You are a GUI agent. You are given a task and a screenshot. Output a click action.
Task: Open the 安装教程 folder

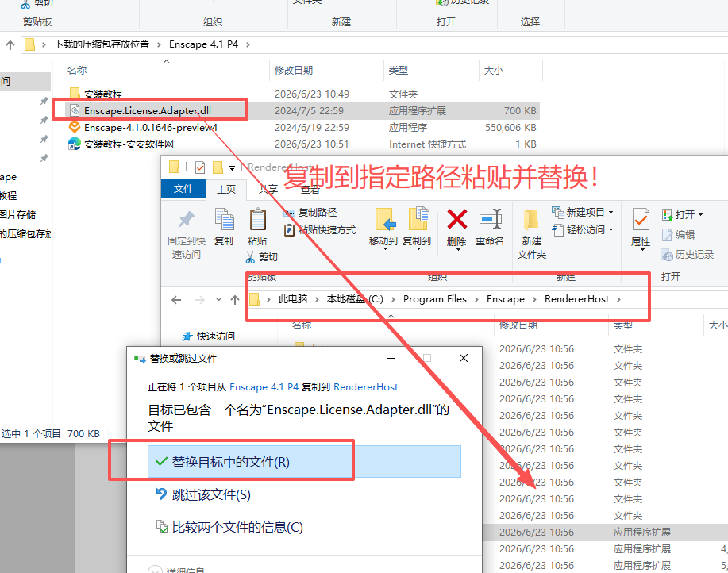point(102,94)
